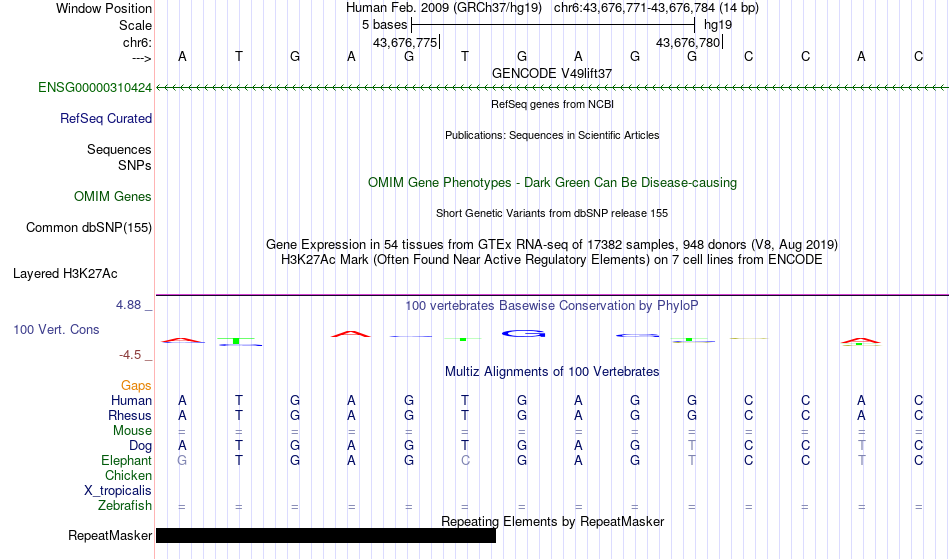Click the Sequences SNPs track label
Screen dimensions: 950x559
[119, 157]
